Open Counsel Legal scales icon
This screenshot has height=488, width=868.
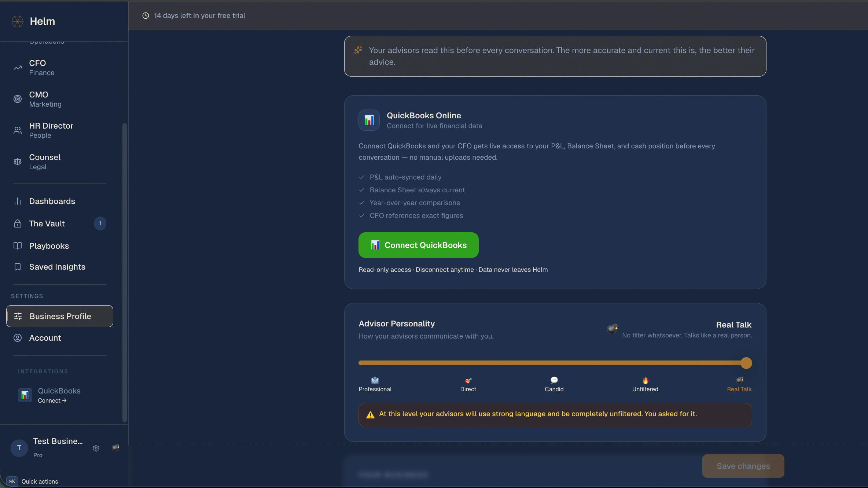click(18, 162)
